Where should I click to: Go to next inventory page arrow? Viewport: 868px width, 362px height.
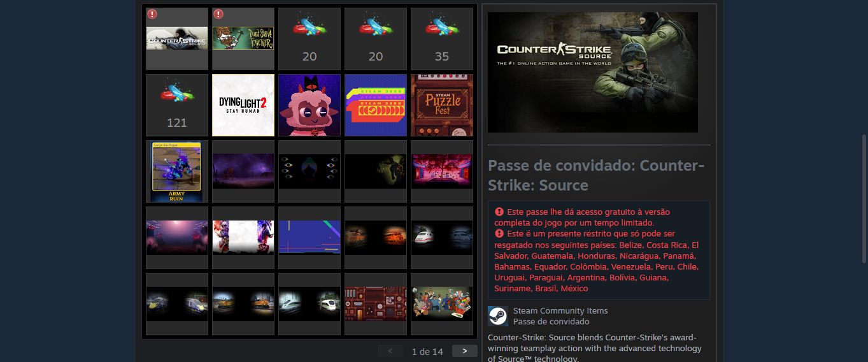(x=465, y=351)
